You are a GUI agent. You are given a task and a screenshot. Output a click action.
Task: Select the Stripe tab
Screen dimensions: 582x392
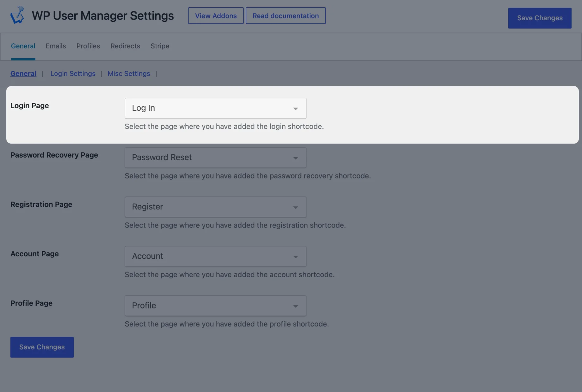(x=160, y=46)
